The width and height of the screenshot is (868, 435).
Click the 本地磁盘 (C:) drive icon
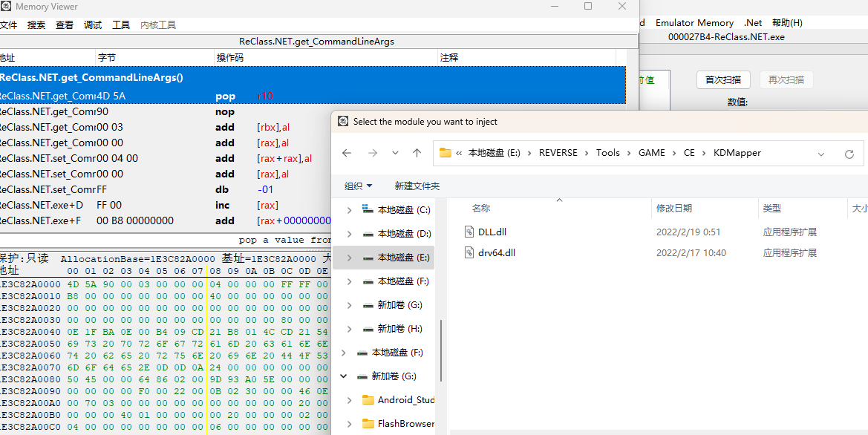tap(368, 210)
